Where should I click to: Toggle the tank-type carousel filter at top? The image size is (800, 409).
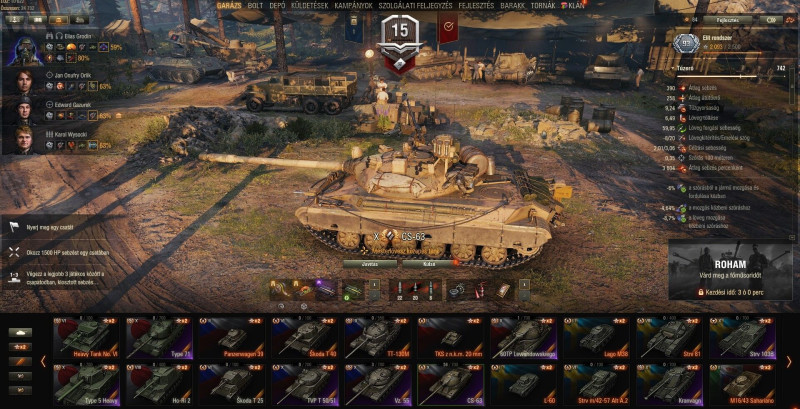click(x=20, y=333)
